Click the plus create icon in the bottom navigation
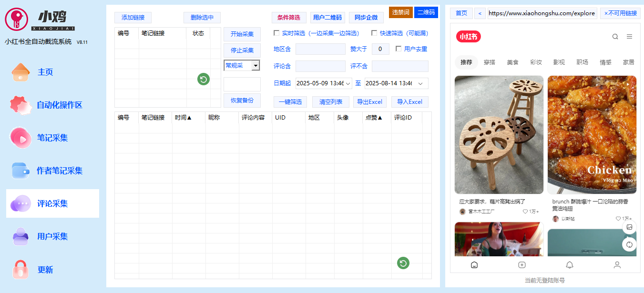644x293 pixels. pos(521,265)
